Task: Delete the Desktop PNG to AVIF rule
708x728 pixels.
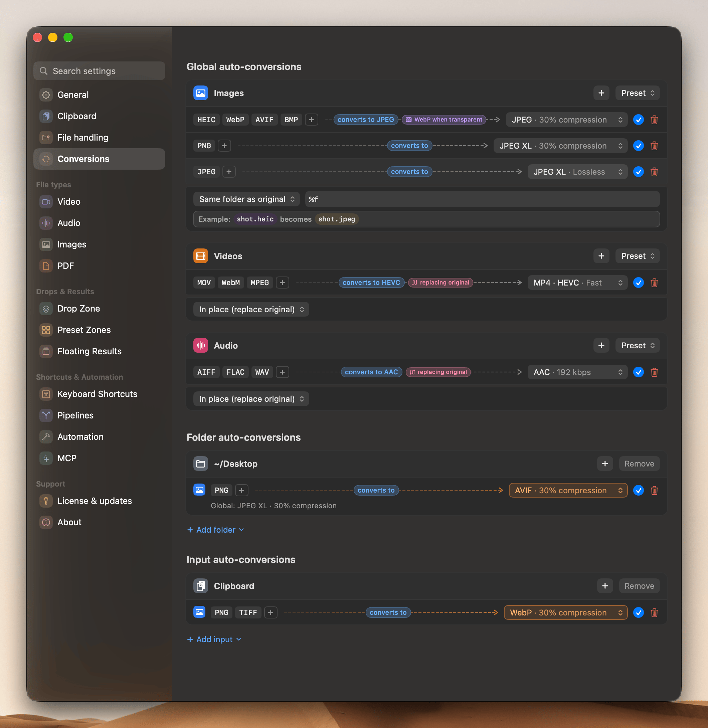Action: (654, 491)
